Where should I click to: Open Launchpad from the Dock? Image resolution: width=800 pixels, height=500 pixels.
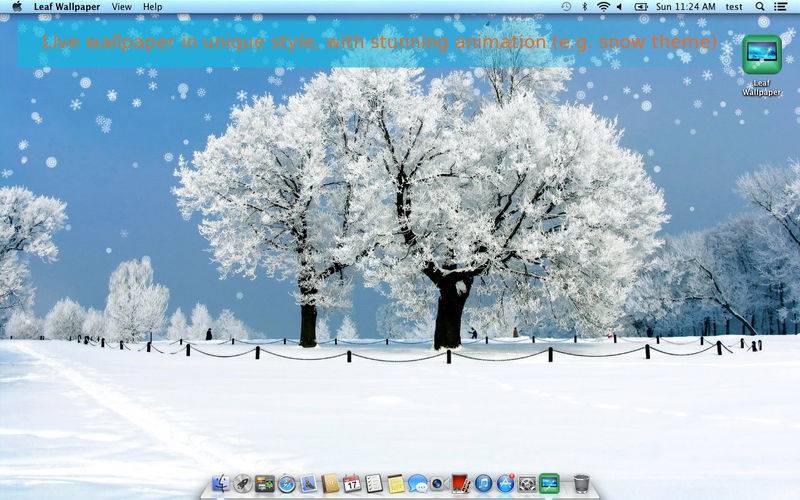[242, 483]
